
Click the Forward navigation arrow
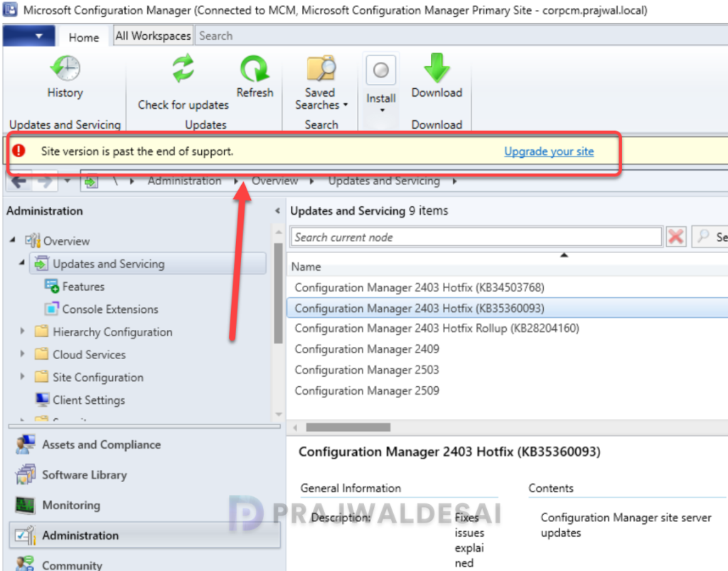pyautogui.click(x=45, y=181)
